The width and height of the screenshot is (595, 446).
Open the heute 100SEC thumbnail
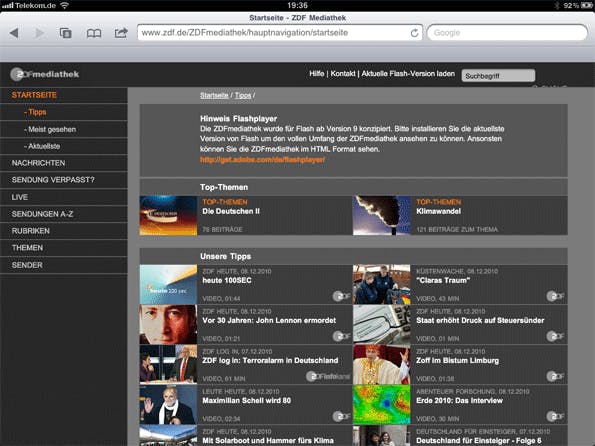pos(168,285)
